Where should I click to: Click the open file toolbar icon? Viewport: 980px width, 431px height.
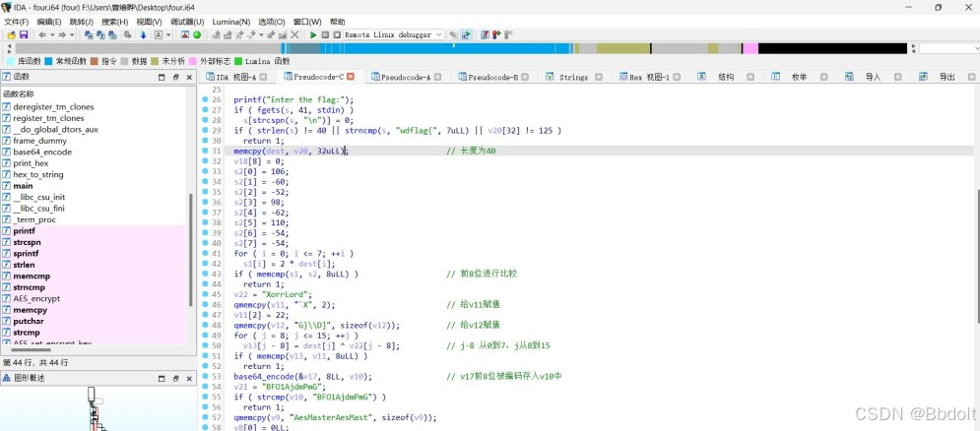point(12,35)
